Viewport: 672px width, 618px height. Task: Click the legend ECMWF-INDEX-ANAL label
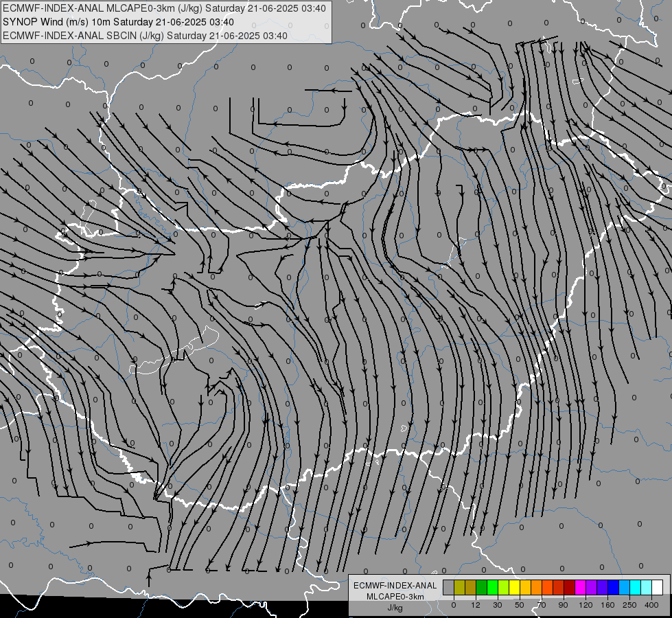pos(395,586)
